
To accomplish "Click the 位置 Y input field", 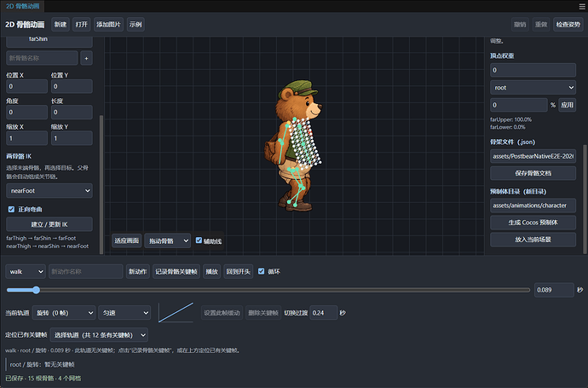I will click(x=72, y=86).
